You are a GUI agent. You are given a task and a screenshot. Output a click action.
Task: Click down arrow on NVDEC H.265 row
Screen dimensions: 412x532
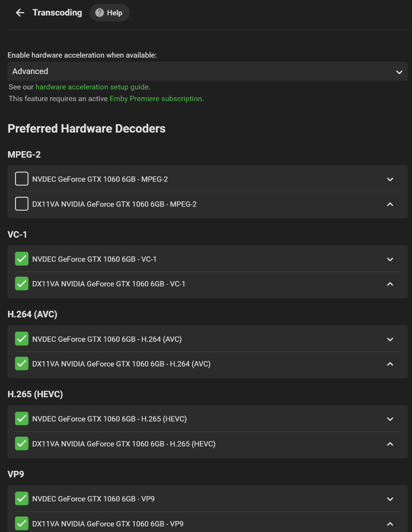390,419
